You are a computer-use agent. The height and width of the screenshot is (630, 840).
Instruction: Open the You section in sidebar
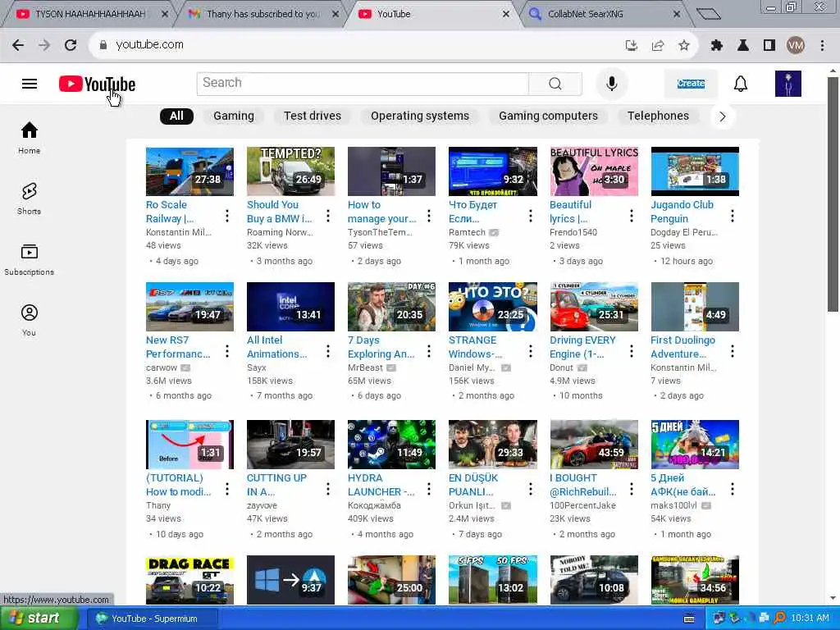pos(29,321)
